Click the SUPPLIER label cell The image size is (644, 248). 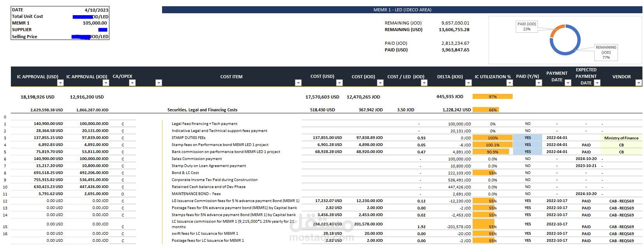(22, 30)
